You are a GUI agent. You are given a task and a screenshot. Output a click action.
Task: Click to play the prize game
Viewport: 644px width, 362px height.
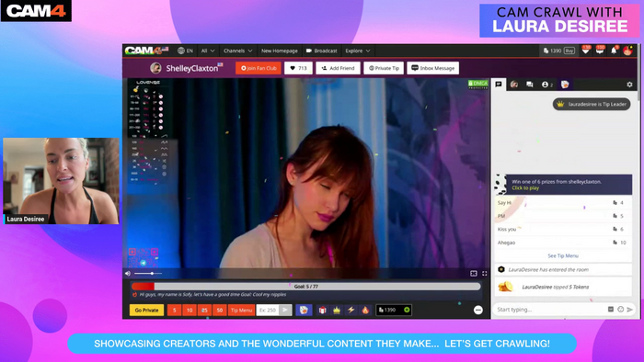point(525,187)
